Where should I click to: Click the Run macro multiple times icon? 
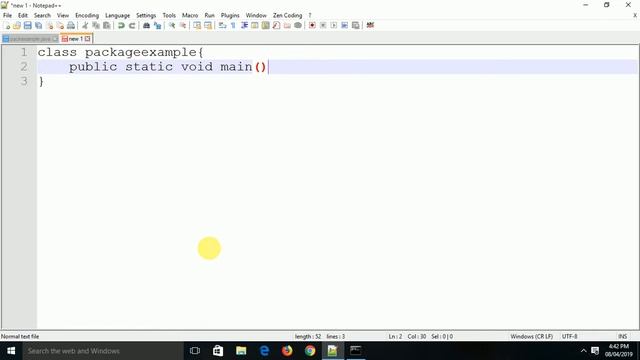[x=344, y=25]
